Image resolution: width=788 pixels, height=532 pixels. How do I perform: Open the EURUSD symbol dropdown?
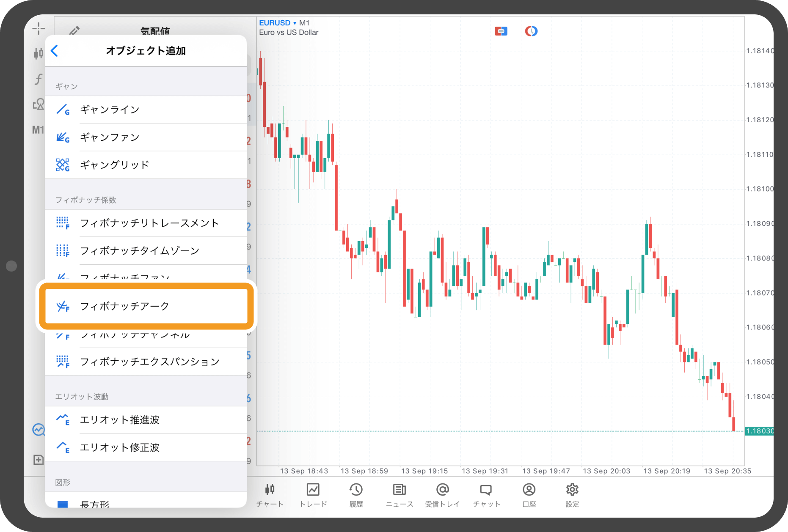tap(275, 23)
